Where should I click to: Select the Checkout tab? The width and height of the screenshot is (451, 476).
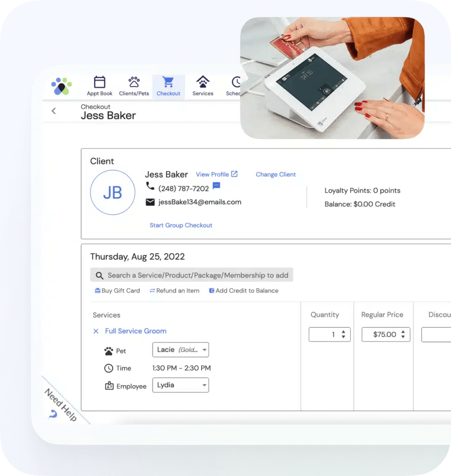[x=168, y=86]
